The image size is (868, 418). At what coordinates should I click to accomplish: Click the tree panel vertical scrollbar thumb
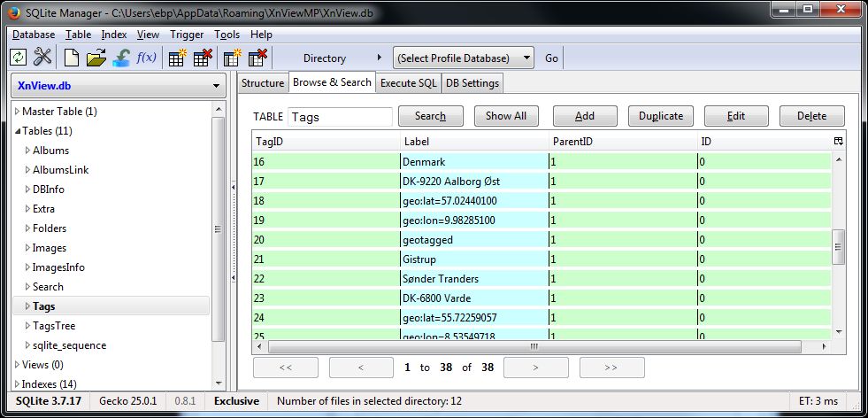click(219, 229)
